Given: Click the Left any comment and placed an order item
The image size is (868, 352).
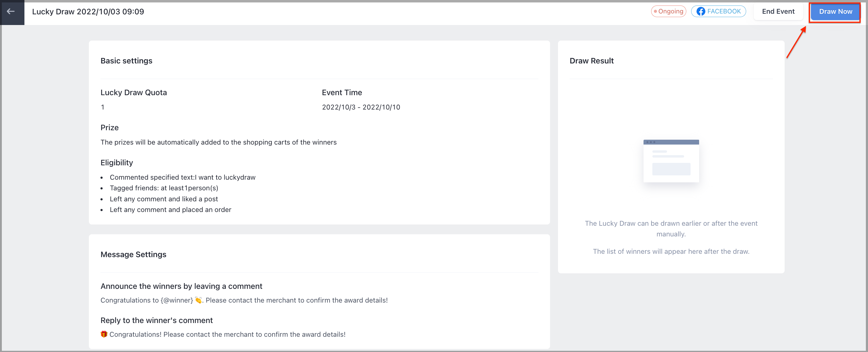Looking at the screenshot, I should pos(170,210).
